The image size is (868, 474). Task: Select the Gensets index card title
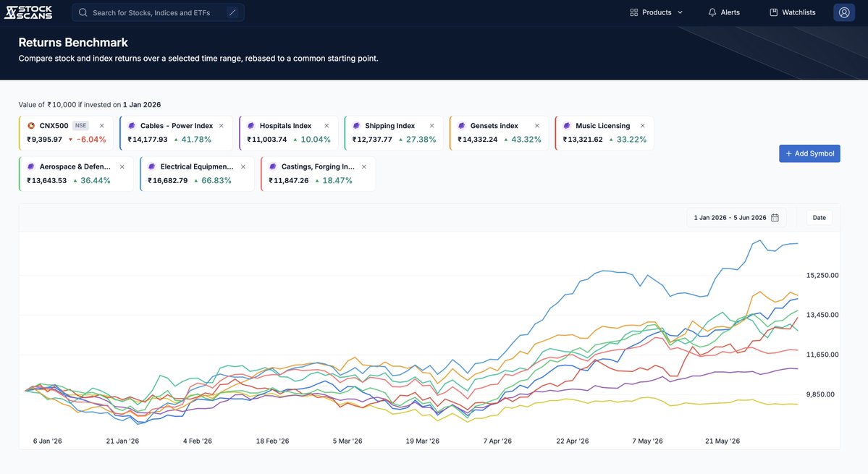[494, 125]
